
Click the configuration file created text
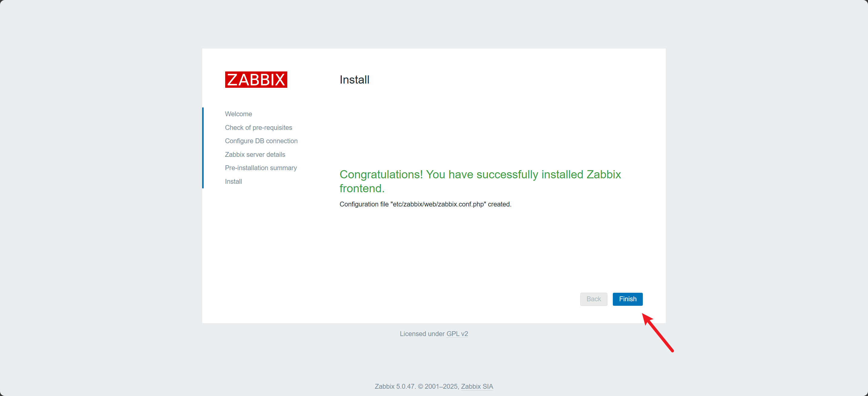click(425, 204)
